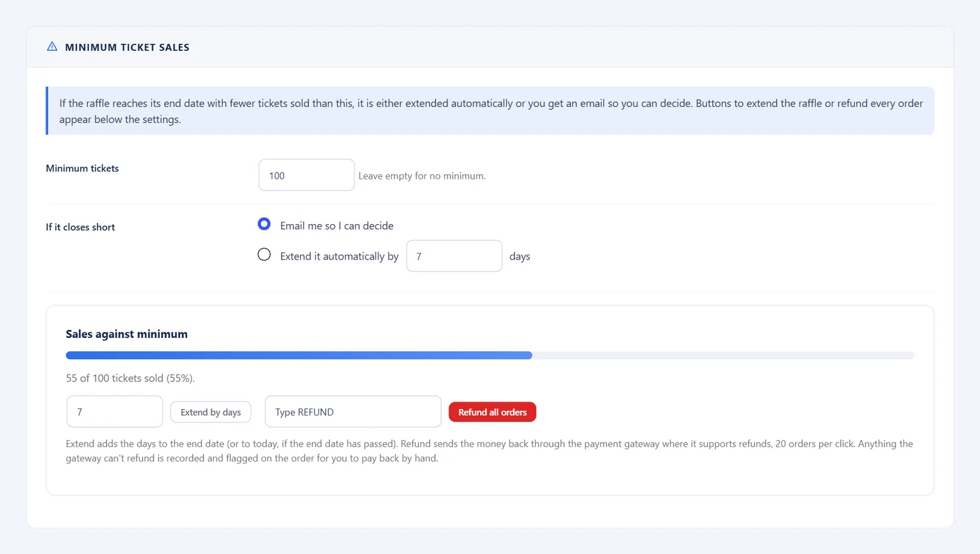Focus the Minimum tickets field showing 100
Viewport: 980px width, 554px height.
[306, 175]
